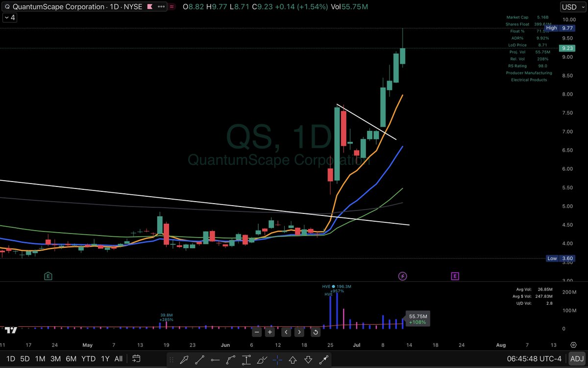Select the Arrow Mark Up tool
The width and height of the screenshot is (588, 368).
pos(293,360)
